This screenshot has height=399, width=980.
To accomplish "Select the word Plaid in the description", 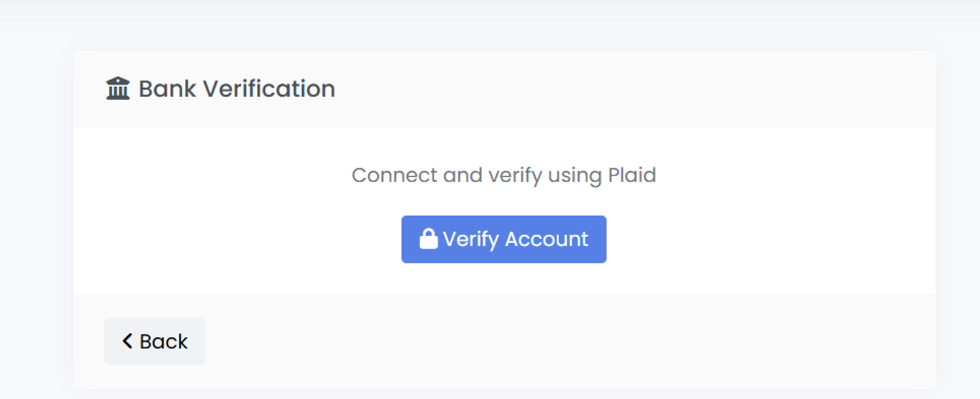I will coord(632,175).
